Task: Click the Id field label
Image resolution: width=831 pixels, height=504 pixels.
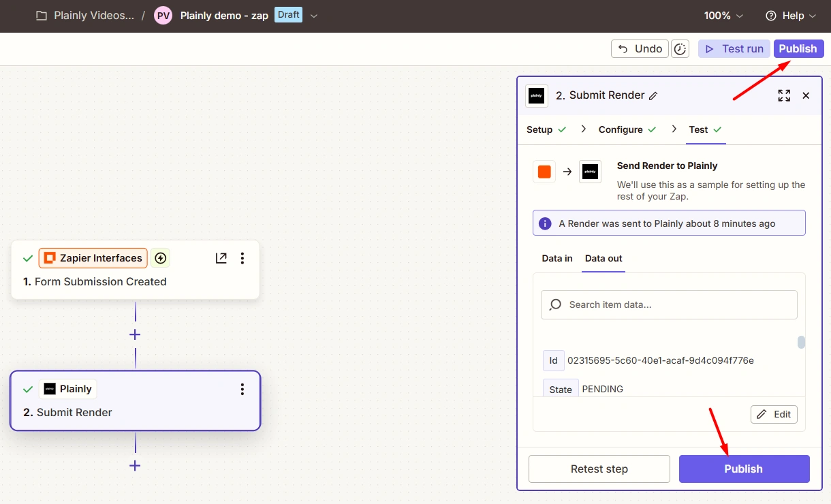Action: 553,360
